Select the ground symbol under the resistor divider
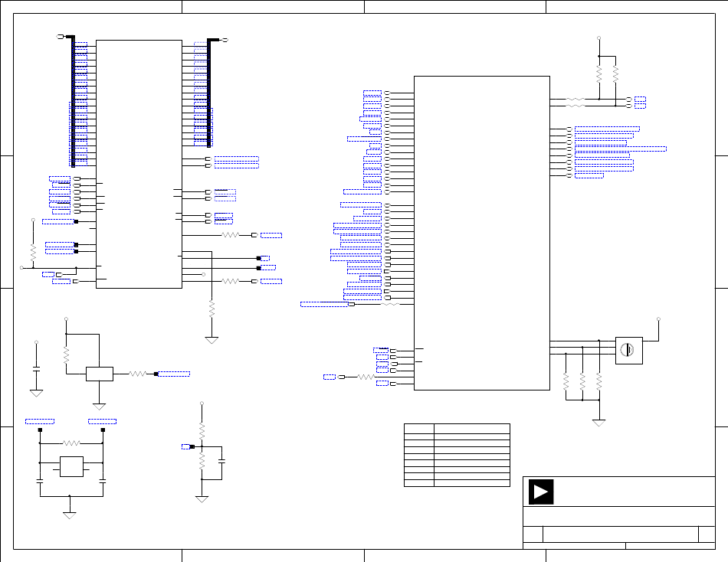The height and width of the screenshot is (562, 728). [x=202, y=499]
